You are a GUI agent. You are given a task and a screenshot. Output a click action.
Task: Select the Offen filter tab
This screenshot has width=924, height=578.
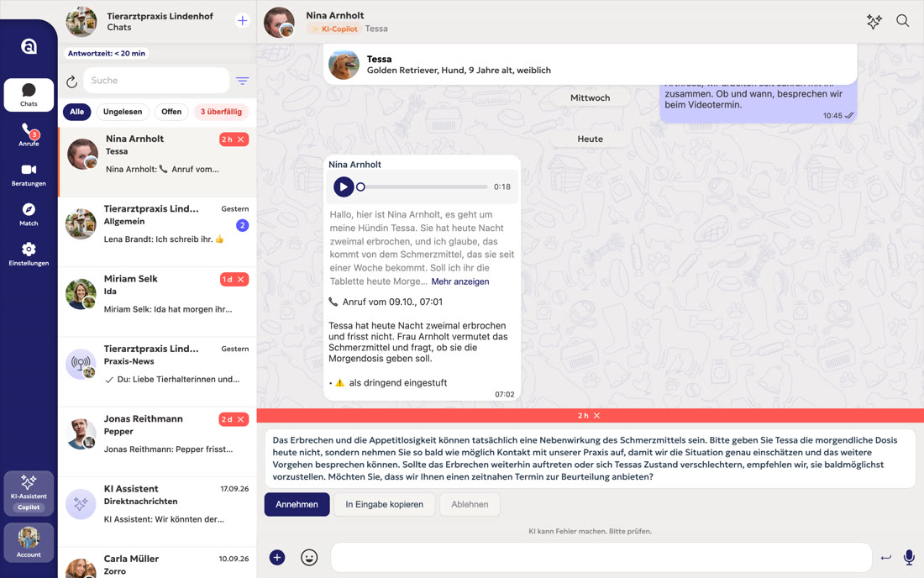coord(171,112)
